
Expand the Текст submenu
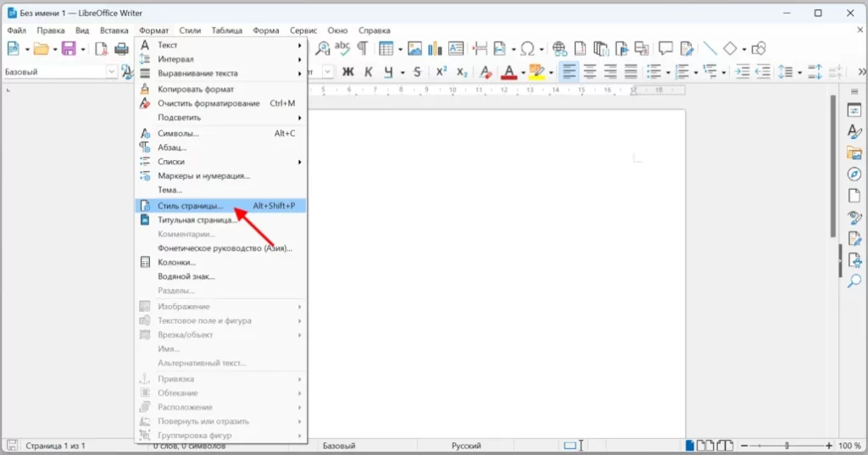221,45
